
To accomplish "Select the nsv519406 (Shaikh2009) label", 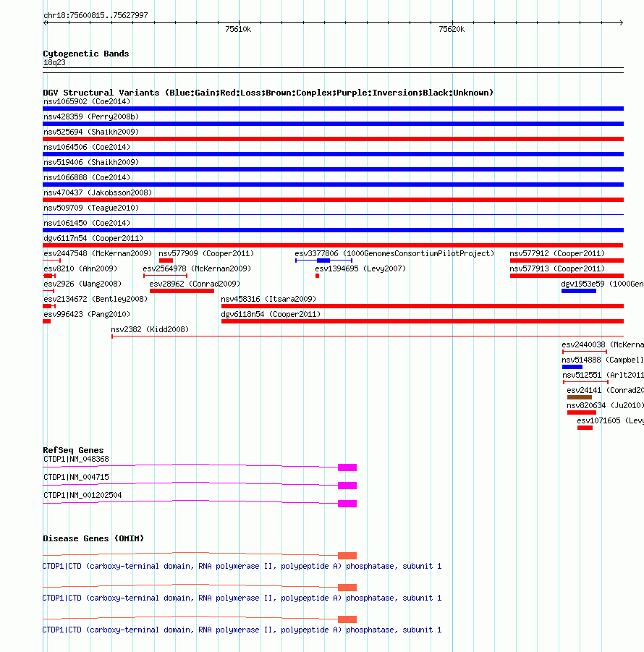I will [x=91, y=162].
